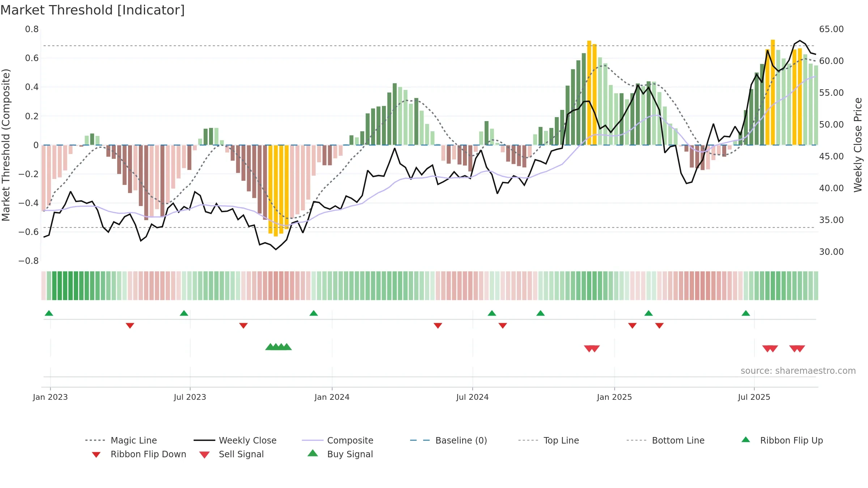
Task: Click the Jan 2024 x-axis label
Action: coord(332,397)
